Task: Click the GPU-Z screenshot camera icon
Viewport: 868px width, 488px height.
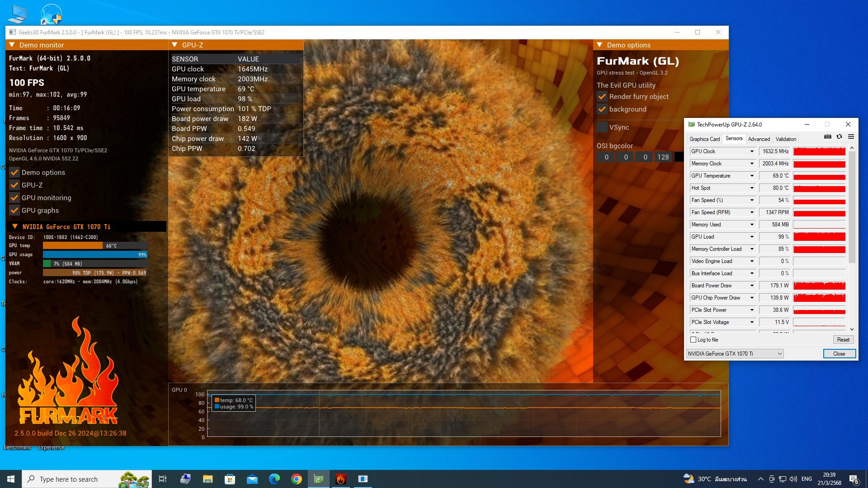Action: click(x=827, y=136)
